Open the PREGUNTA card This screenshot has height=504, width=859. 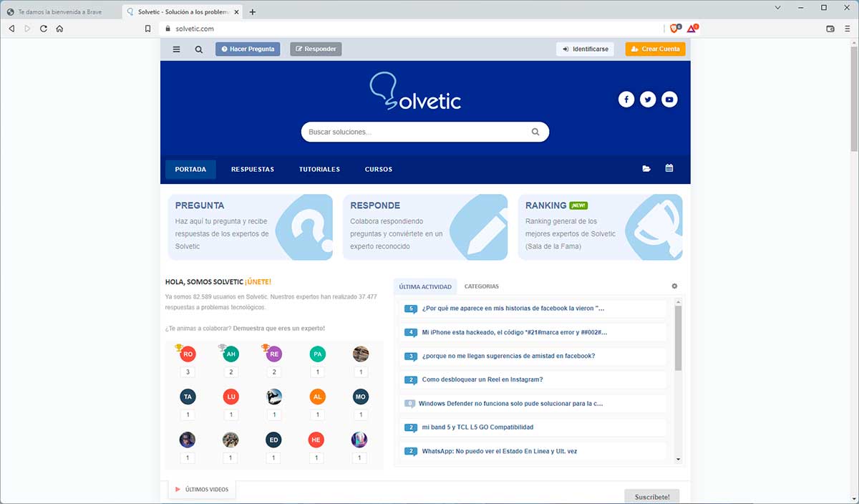251,227
